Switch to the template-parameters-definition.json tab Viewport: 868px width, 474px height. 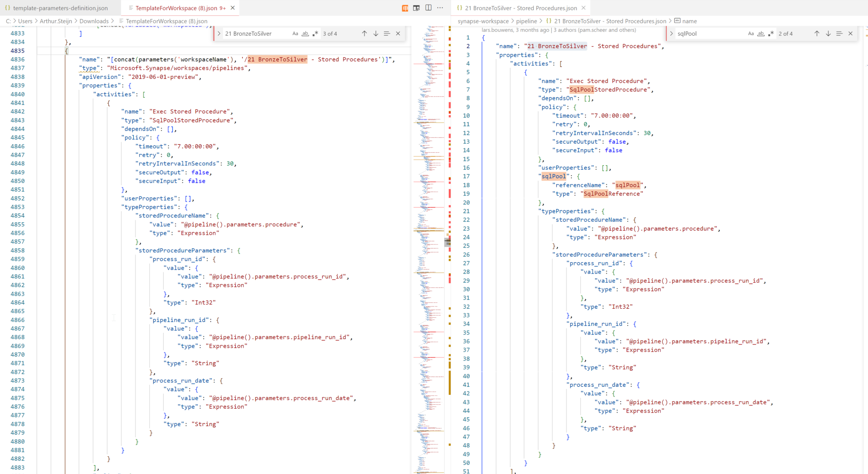pos(60,8)
